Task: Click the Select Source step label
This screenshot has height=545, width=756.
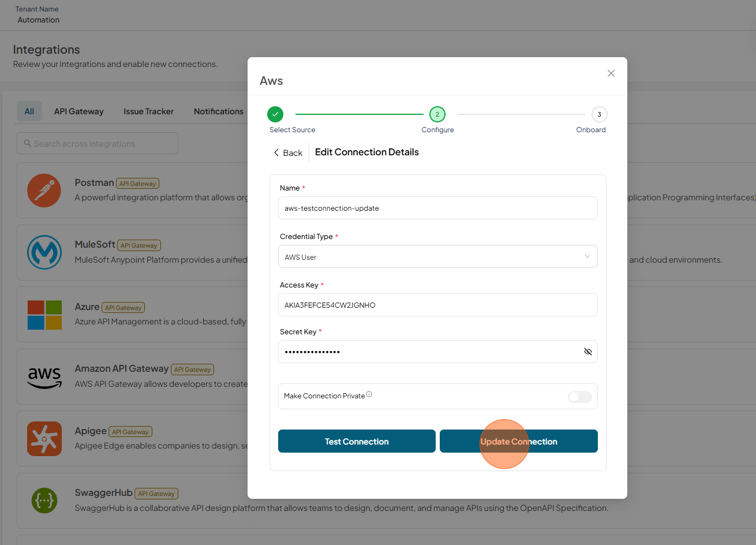Action: click(293, 130)
